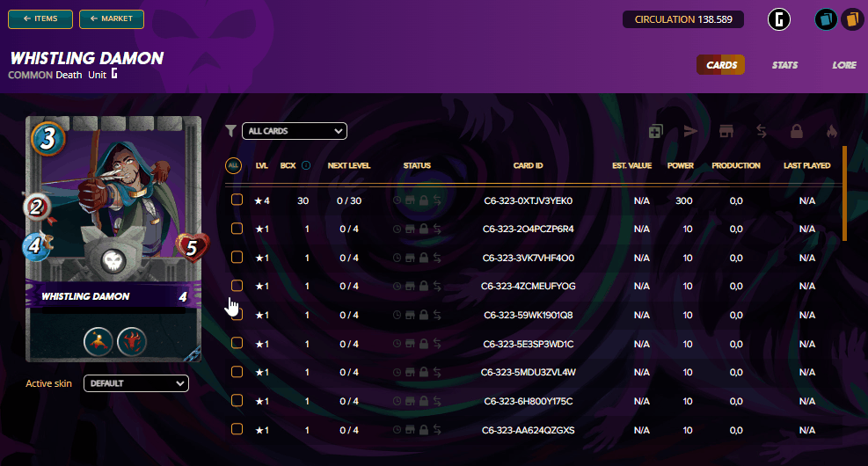This screenshot has width=868, height=466.
Task: Open the Active skin DEFAULT dropdown
Action: pyautogui.click(x=136, y=383)
